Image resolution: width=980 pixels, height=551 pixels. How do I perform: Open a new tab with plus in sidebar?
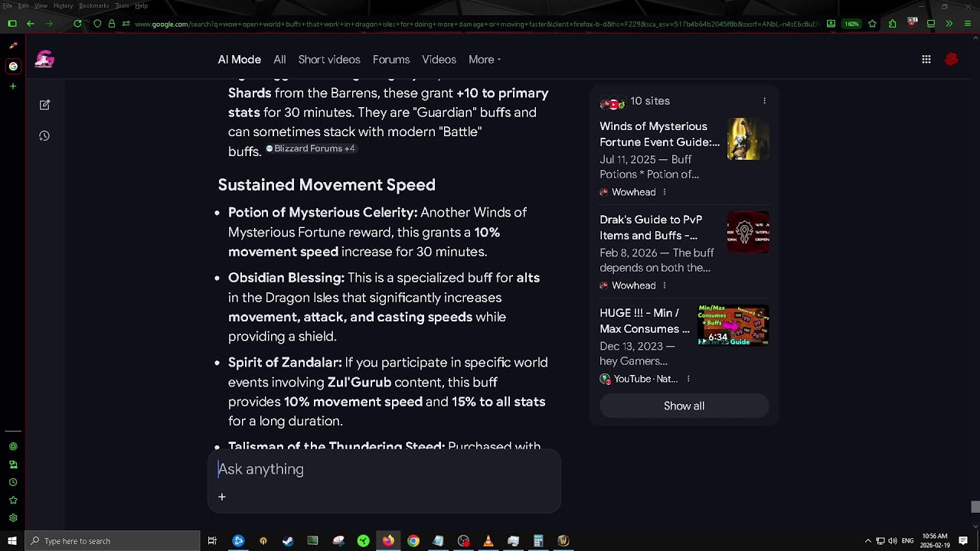[x=13, y=86]
